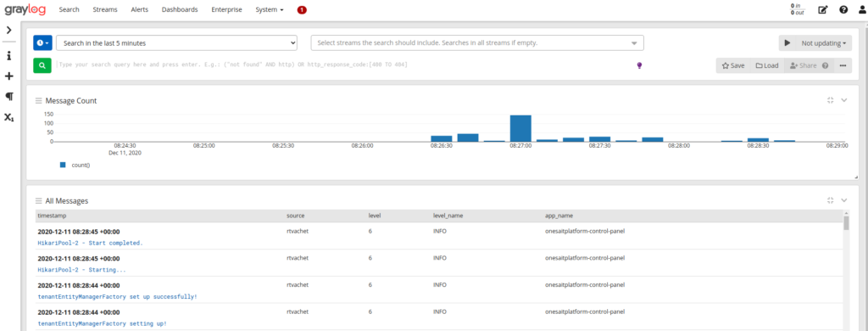Click the tallest bar at 08:27:00
Image resolution: width=868 pixels, height=331 pixels.
pyautogui.click(x=520, y=128)
